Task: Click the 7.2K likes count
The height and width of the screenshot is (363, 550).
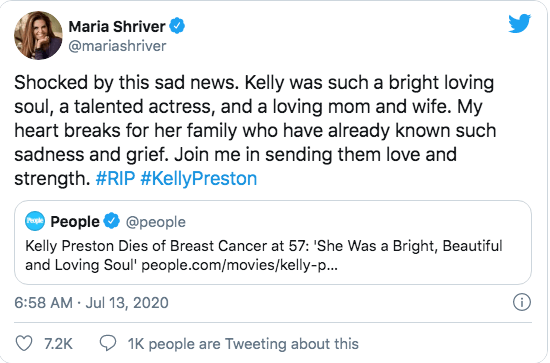Action: (x=58, y=344)
